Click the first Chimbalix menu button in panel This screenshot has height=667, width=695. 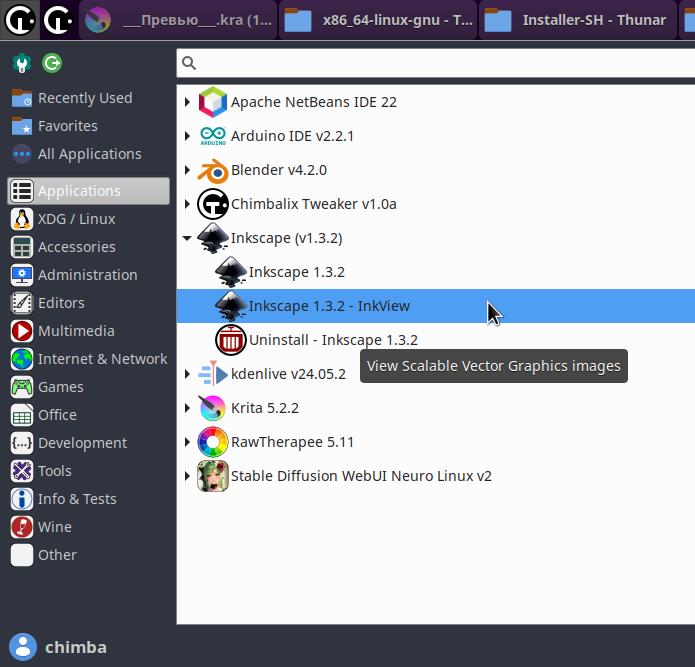click(20, 20)
